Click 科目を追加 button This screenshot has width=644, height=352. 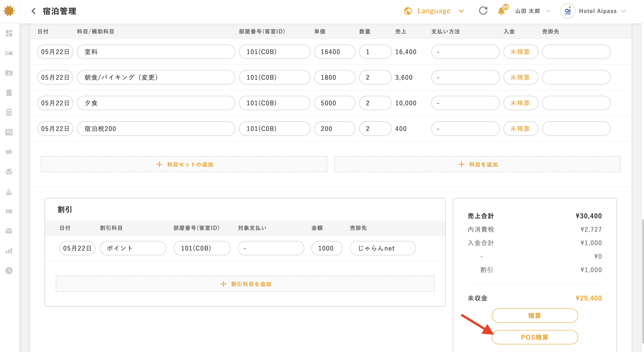(478, 164)
